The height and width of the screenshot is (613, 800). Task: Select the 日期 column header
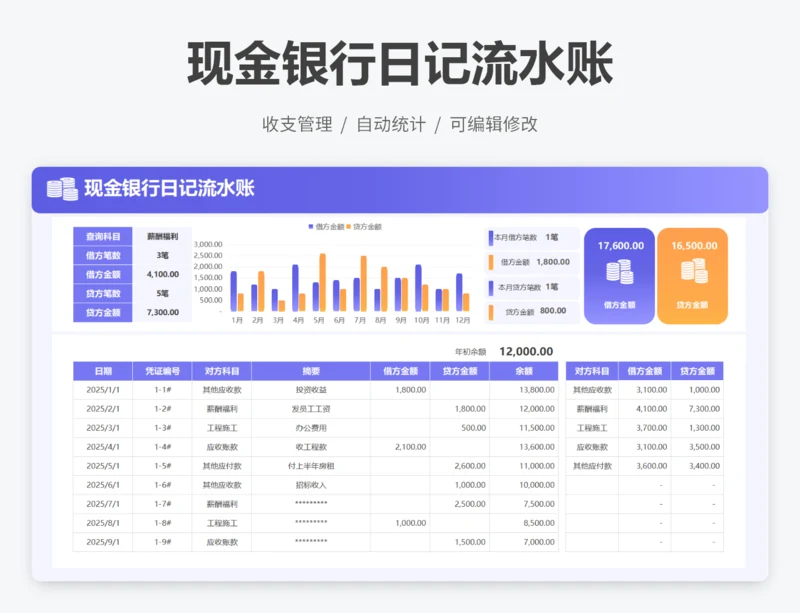104,368
